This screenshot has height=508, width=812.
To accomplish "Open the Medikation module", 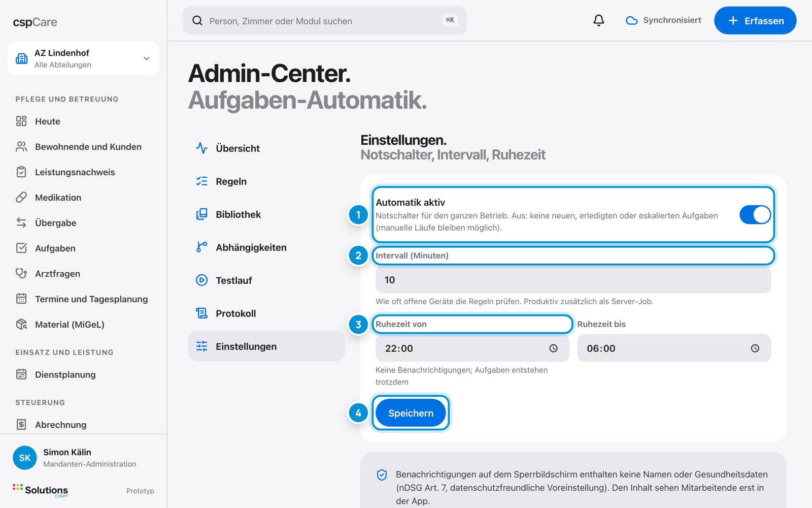I will 83,198.
